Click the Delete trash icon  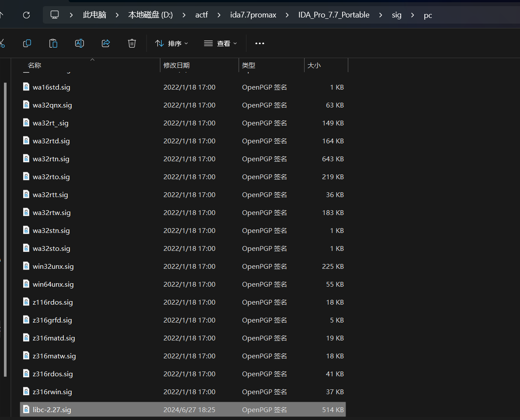[132, 43]
